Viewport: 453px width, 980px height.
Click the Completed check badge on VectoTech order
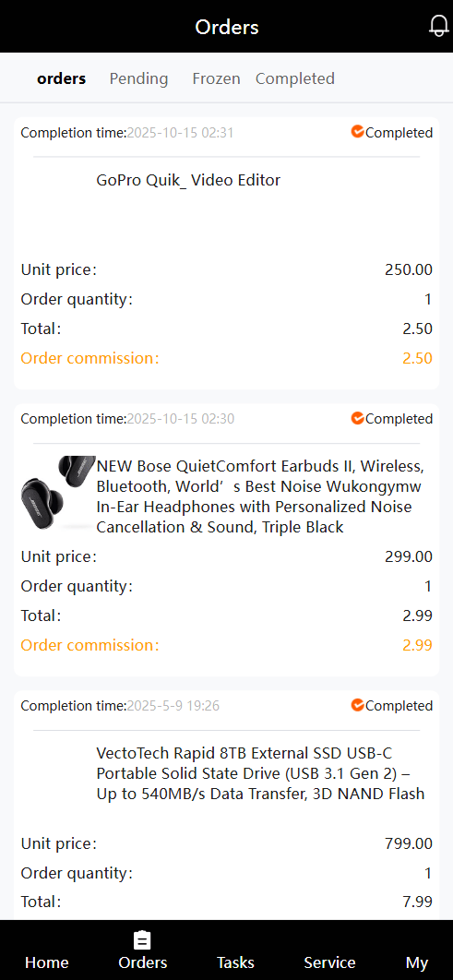[357, 705]
